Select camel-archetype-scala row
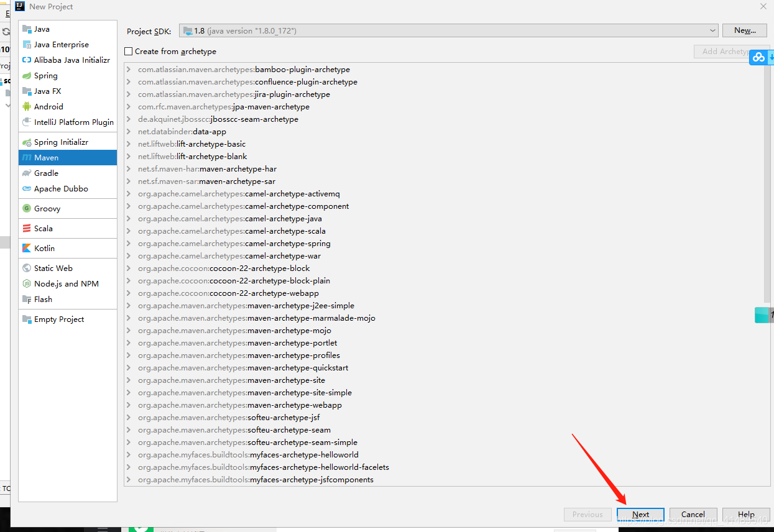 (444, 231)
